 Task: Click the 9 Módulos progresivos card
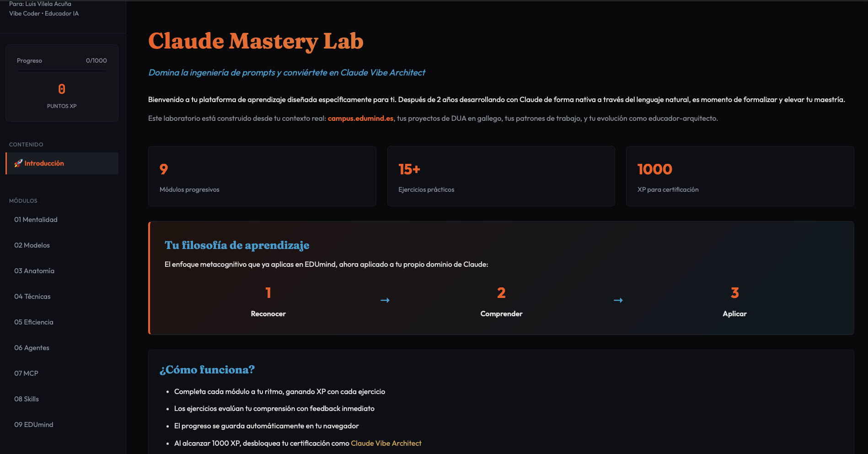pyautogui.click(x=262, y=176)
